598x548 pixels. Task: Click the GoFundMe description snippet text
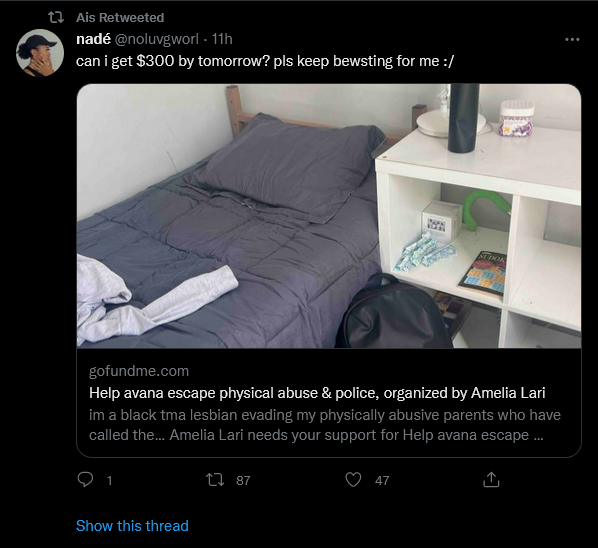point(325,425)
